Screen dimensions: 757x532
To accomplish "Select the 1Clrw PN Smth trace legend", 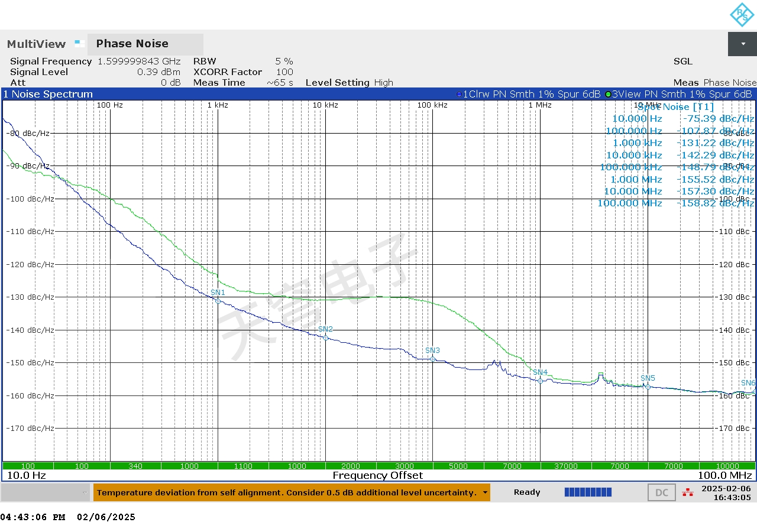I will [x=528, y=94].
